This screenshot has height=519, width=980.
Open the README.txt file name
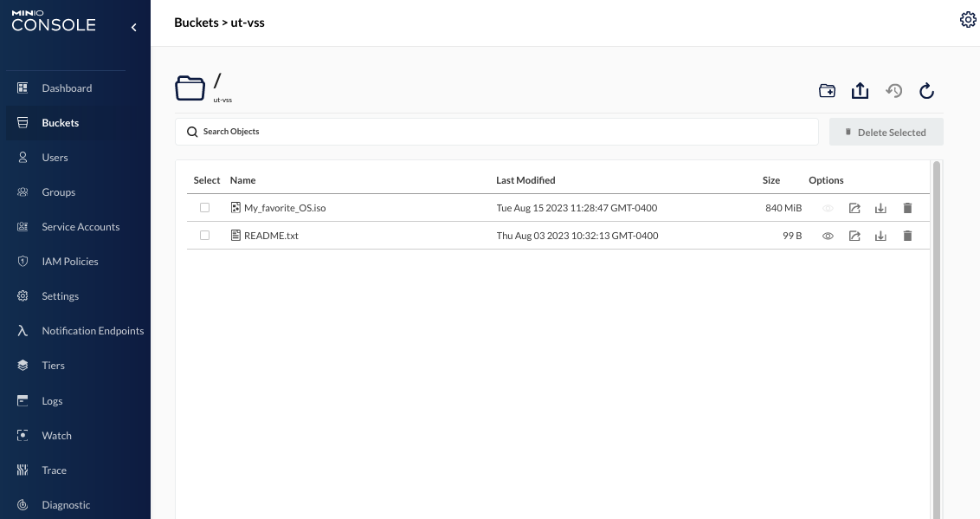pyautogui.click(x=271, y=236)
